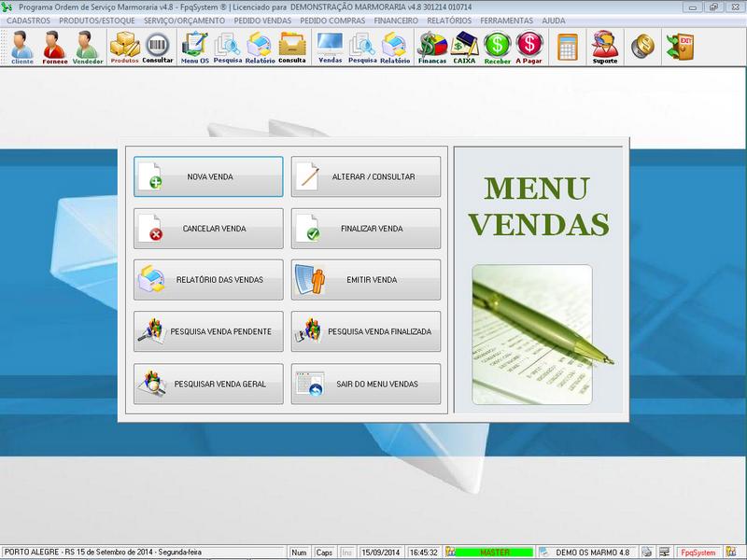Viewport: 747px width, 560px height.
Task: Click the Caps indicator in status bar
Action: tap(324, 553)
